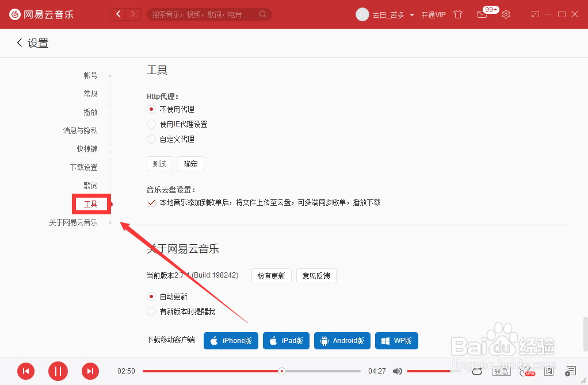Skip to the next track

coord(90,371)
